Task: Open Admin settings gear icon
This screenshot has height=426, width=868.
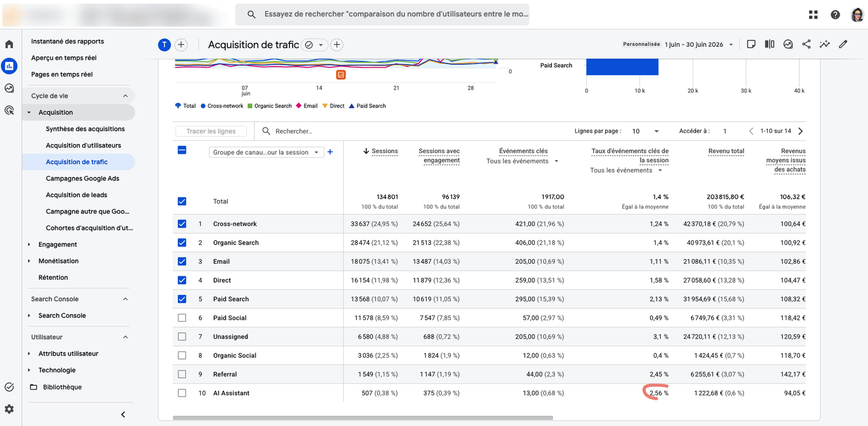Action: point(9,409)
